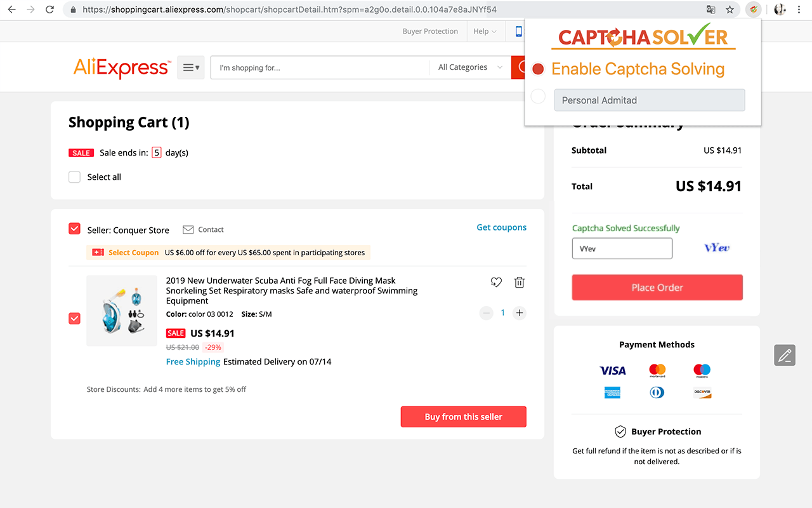The image size is (812, 508).
Task: Click the struck-through US $21.00 price
Action: [183, 347]
